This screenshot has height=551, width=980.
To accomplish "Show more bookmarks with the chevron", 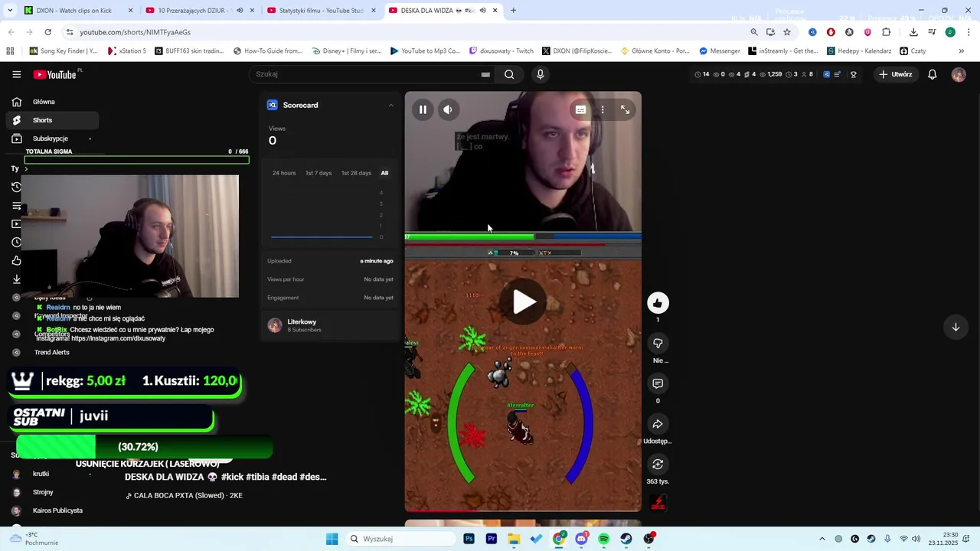I will 961,51.
